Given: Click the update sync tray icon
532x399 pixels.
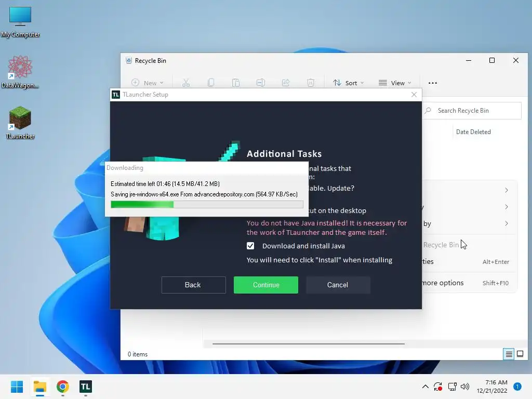Looking at the screenshot, I should tap(438, 387).
